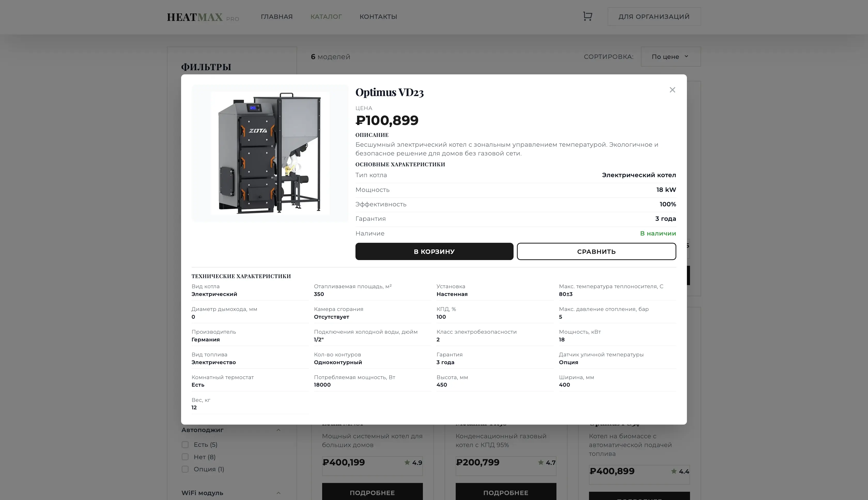The image size is (868, 500).
Task: Check the Автоподжиг 'Опция (1)' checkbox
Action: click(x=185, y=469)
